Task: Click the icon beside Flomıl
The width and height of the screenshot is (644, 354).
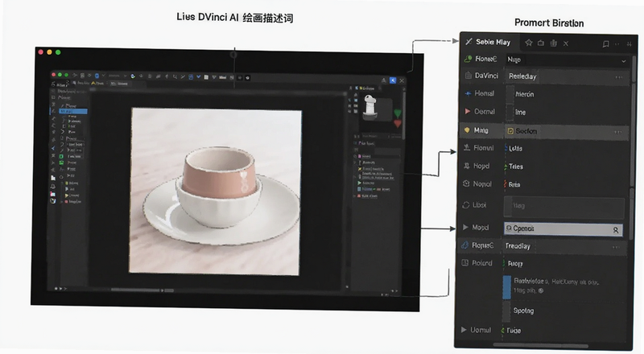Action: [x=467, y=147]
